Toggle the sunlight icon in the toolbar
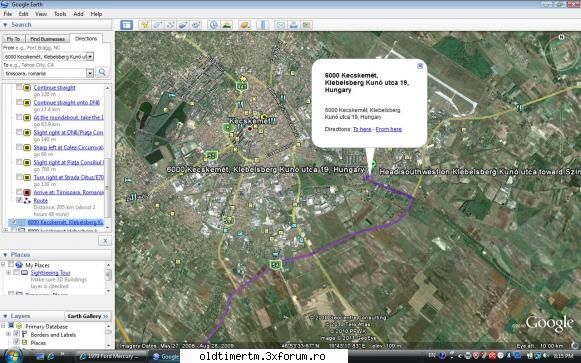 226,25
